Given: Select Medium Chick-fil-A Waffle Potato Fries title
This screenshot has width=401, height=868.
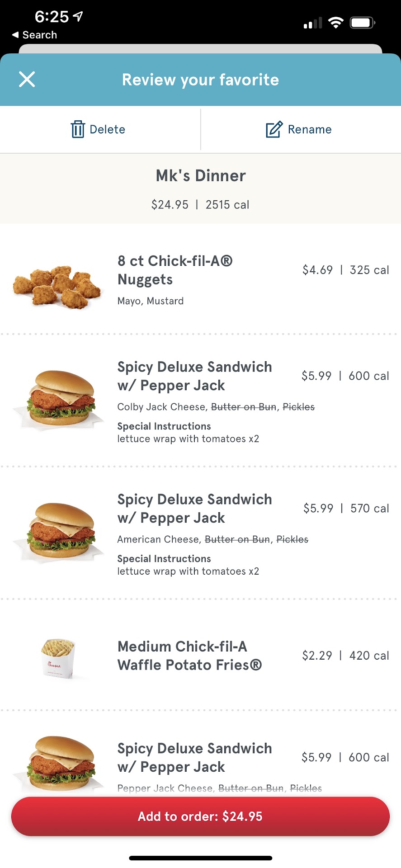Looking at the screenshot, I should 189,656.
